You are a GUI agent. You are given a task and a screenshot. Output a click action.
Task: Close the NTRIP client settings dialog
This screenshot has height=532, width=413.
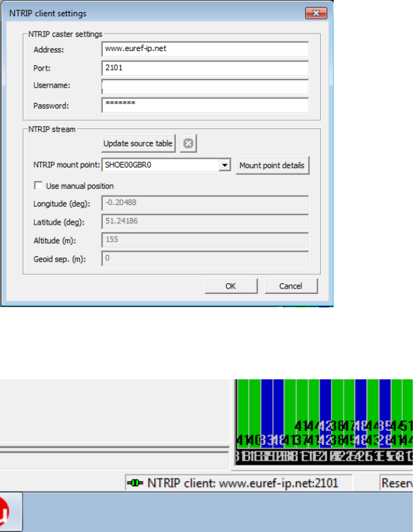click(x=316, y=13)
